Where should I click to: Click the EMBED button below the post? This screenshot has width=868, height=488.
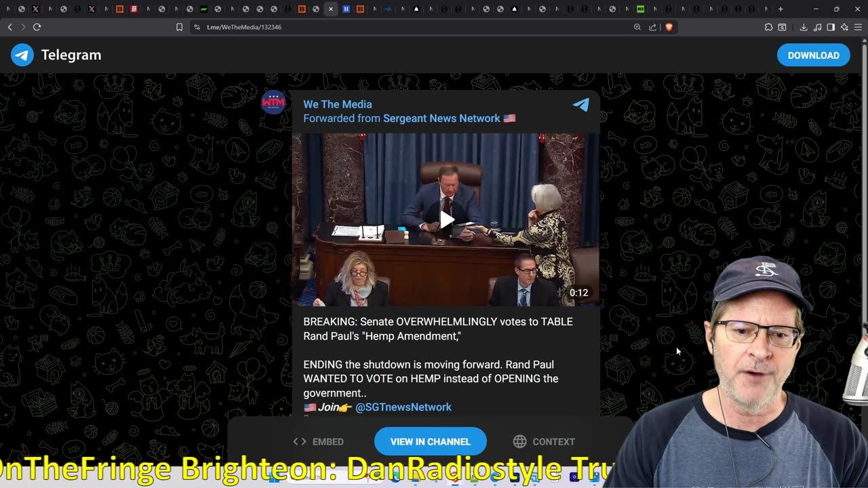click(318, 442)
